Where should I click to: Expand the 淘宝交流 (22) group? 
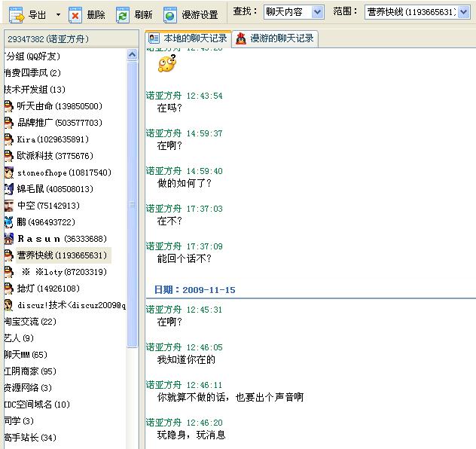30,321
